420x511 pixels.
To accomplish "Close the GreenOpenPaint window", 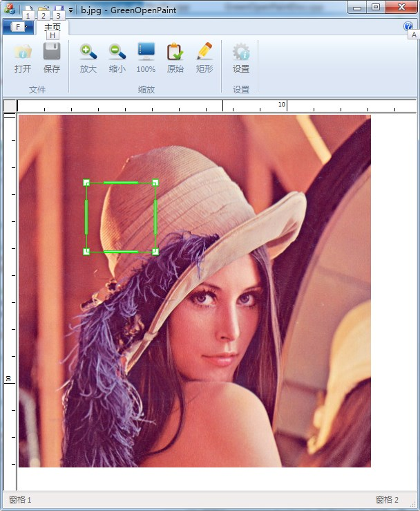I will [x=401, y=7].
